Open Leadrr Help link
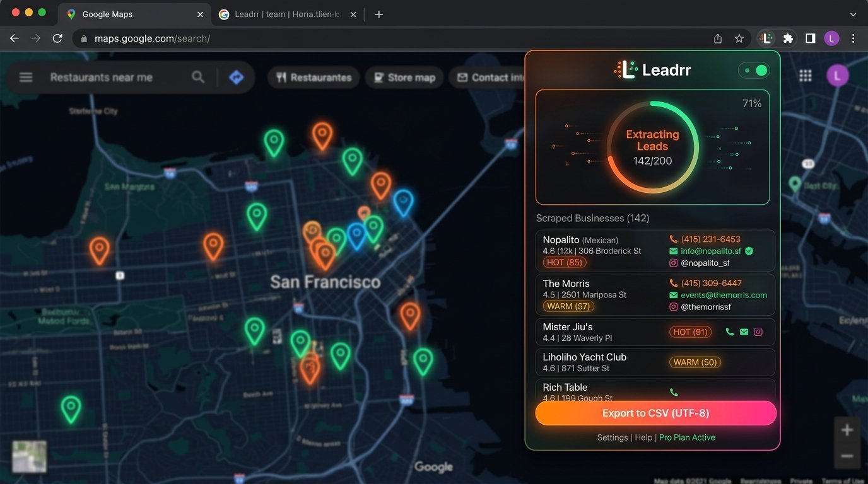 tap(643, 437)
